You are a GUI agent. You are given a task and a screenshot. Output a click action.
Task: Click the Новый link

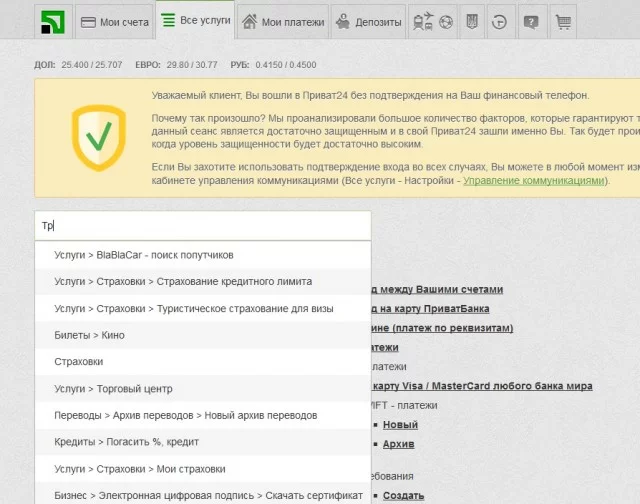(x=400, y=425)
